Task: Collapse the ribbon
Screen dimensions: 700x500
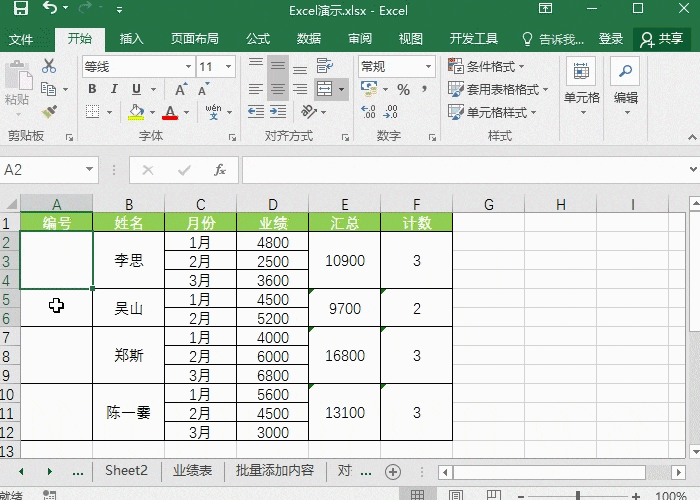Action: pos(692,137)
